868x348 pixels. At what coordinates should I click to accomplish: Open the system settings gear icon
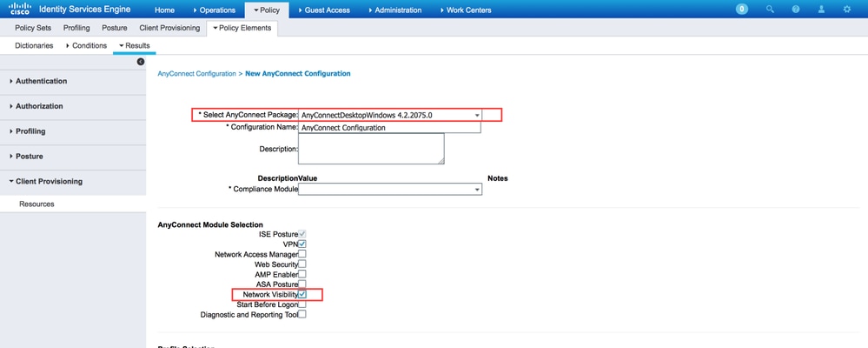coord(846,9)
